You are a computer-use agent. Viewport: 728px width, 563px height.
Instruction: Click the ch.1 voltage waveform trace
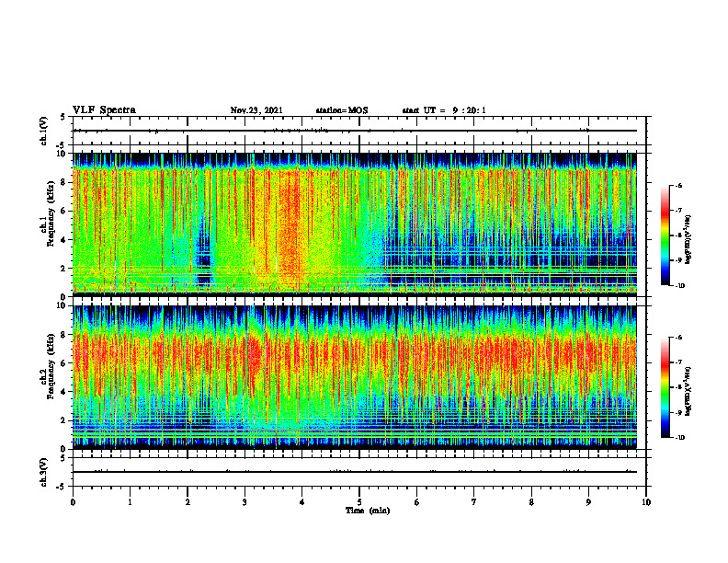coord(355,131)
